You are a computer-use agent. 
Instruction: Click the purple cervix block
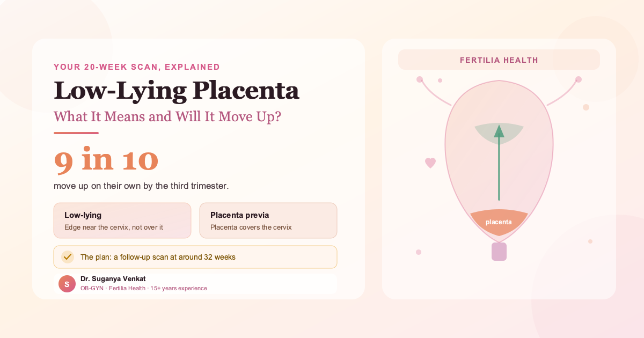499,252
